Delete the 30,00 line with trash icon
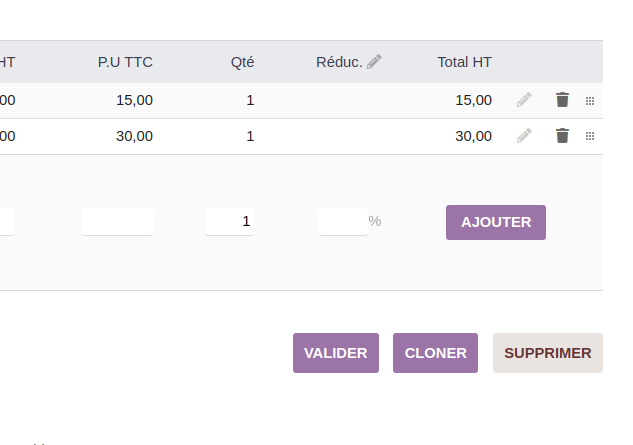This screenshot has width=633, height=445. (x=562, y=136)
